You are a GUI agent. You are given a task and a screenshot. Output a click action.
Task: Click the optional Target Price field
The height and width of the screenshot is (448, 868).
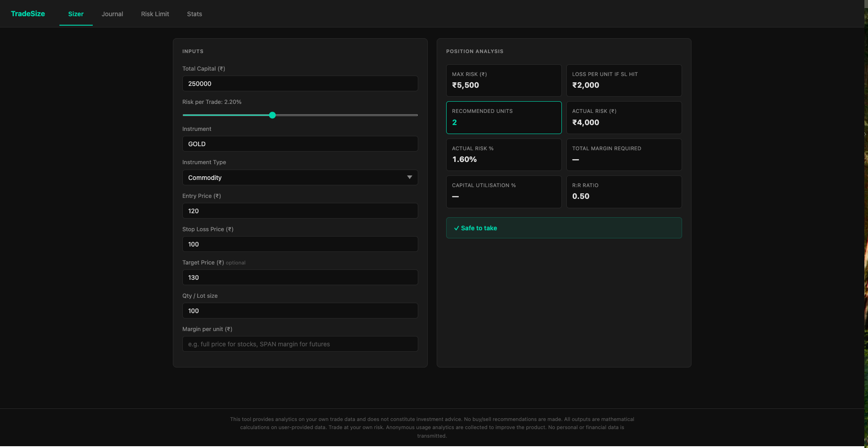(299, 277)
